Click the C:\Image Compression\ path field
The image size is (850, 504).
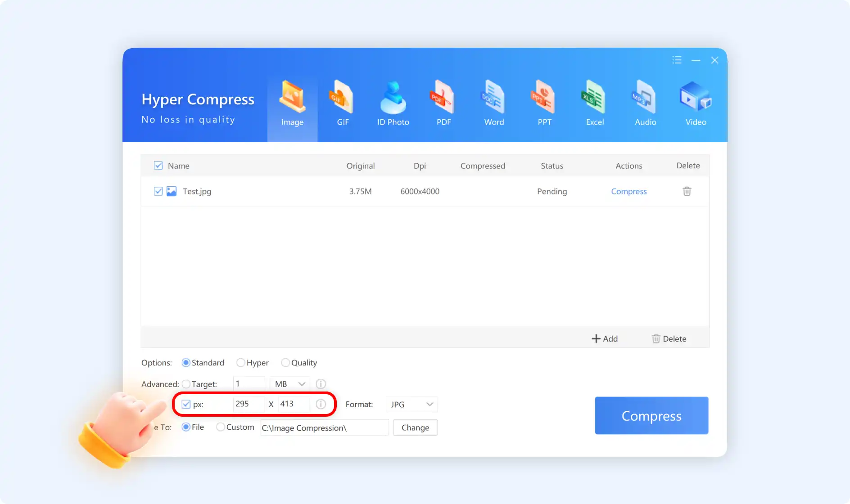pos(324,427)
